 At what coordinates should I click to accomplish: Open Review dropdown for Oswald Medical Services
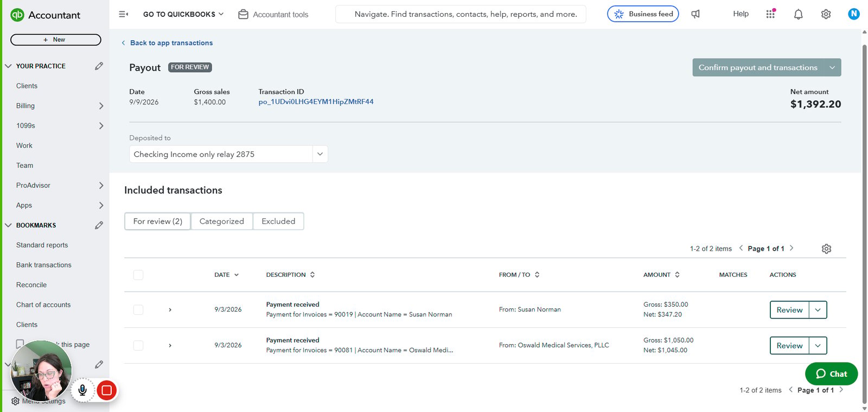[x=818, y=346]
